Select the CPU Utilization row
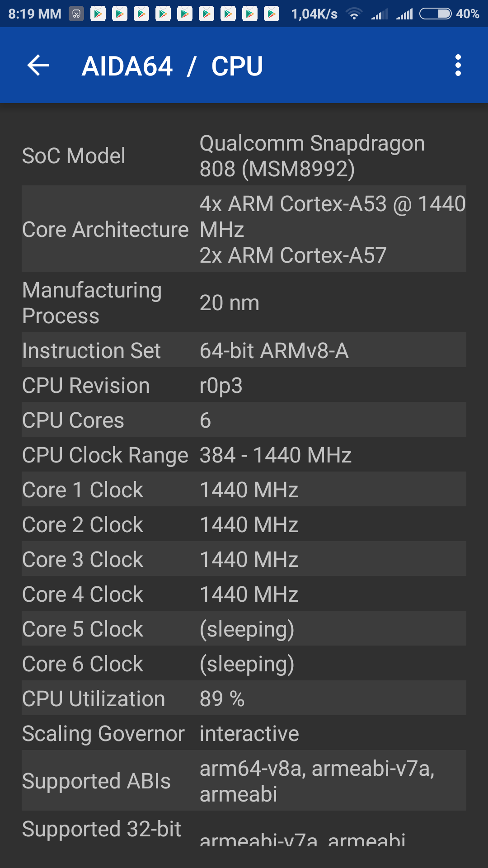488x868 pixels. [x=244, y=698]
